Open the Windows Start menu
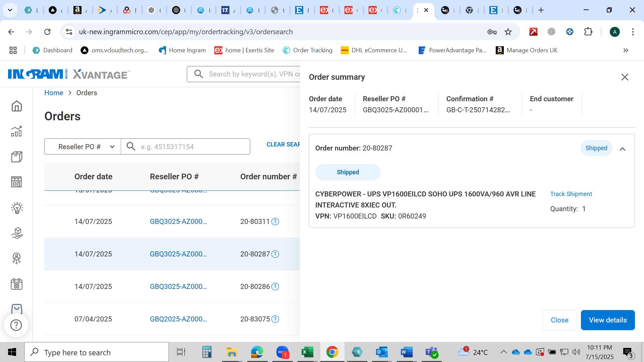Screen dimensions: 644x362 pos(12,352)
